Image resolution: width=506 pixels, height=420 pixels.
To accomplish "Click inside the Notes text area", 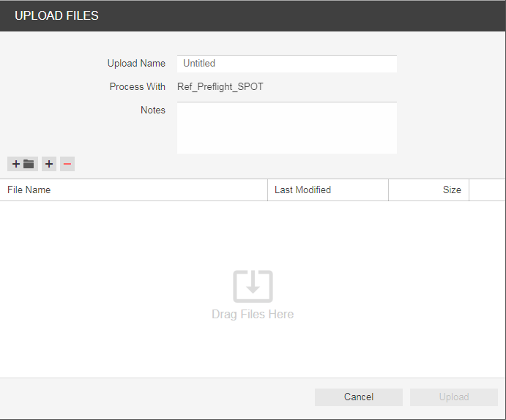I will [286, 127].
